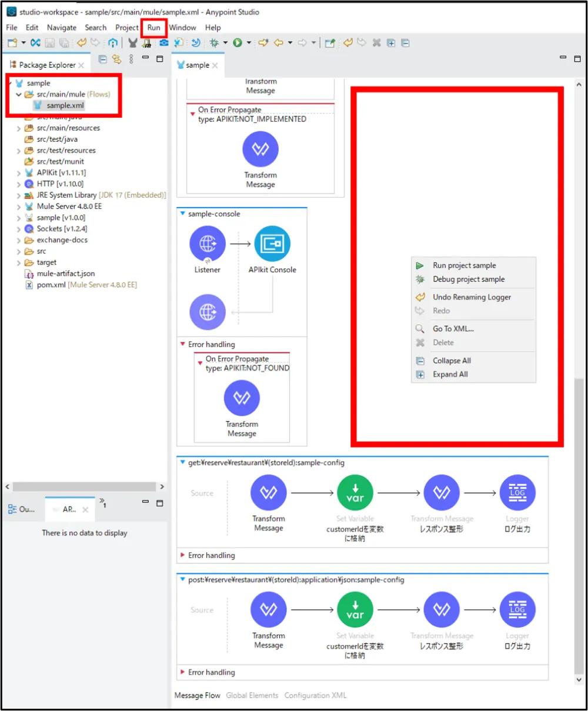Screen dimensions: 588x711
Task: Select the Logger ログ出力 node in the post flow
Action: [517, 610]
